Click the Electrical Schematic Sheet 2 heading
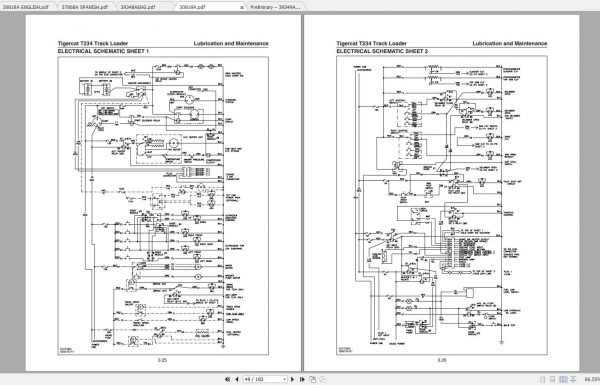The image size is (600, 385). (x=382, y=51)
